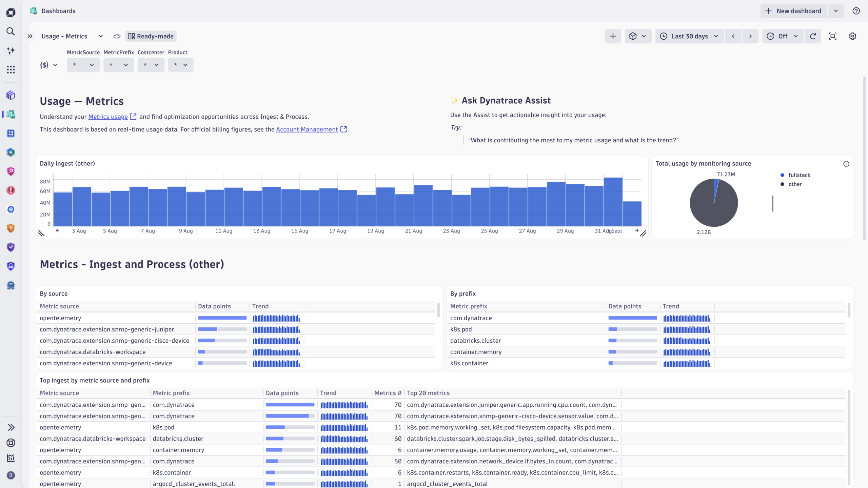Enter full-screen presentation mode

[833, 36]
